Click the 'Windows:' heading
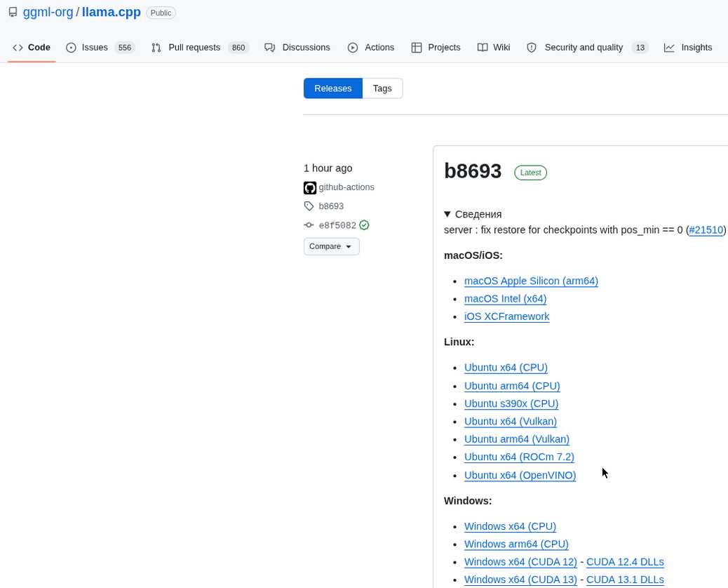Image resolution: width=728 pixels, height=588 pixels. point(468,501)
